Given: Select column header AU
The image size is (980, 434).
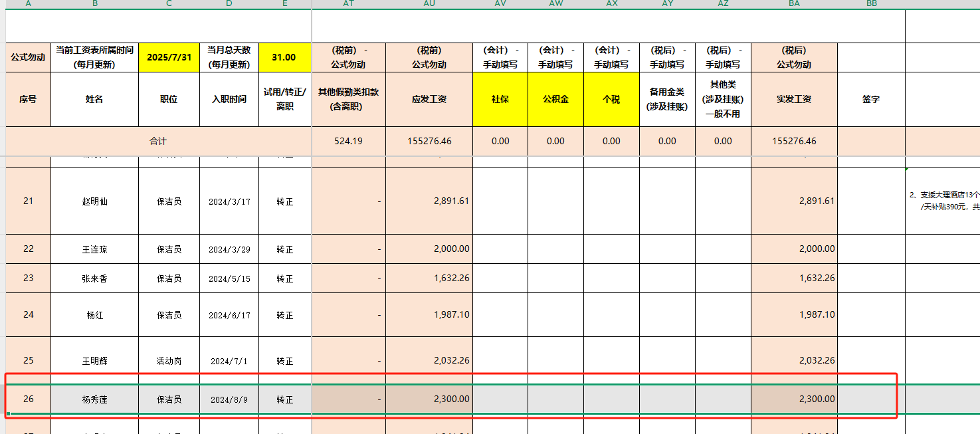Looking at the screenshot, I should 429,4.
